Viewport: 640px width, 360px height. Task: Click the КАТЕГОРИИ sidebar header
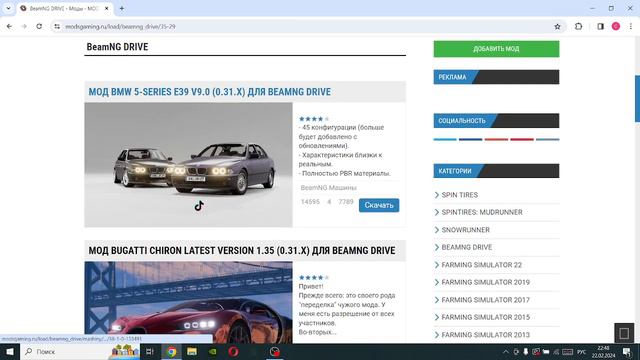[x=496, y=171]
